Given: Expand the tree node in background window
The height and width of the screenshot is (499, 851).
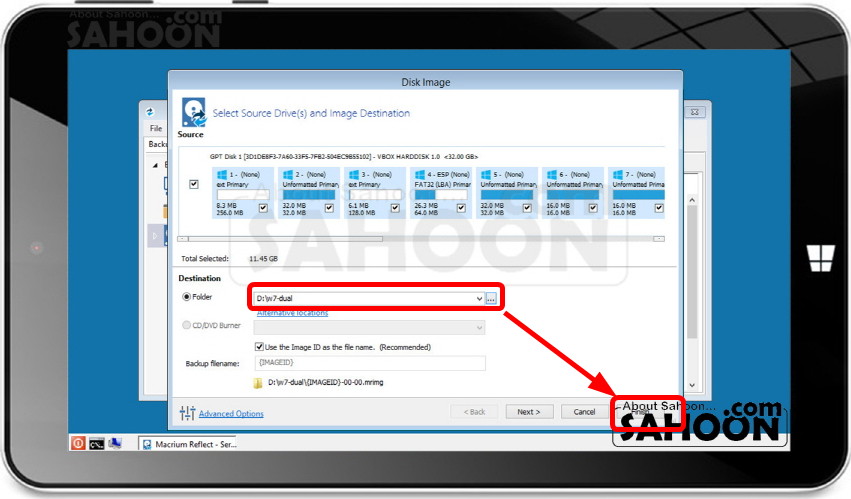Looking at the screenshot, I should click(155, 165).
